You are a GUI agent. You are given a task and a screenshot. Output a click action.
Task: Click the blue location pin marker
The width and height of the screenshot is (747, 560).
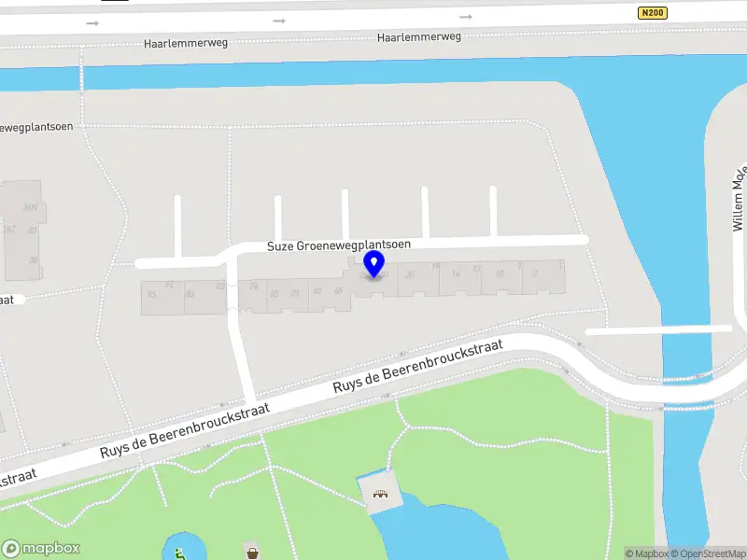pyautogui.click(x=374, y=264)
